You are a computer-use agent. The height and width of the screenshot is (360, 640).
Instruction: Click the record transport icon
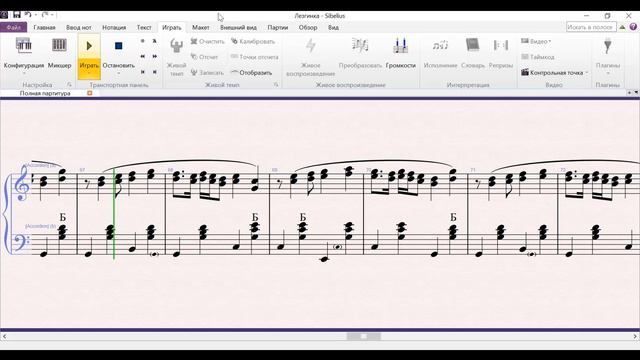(142, 41)
